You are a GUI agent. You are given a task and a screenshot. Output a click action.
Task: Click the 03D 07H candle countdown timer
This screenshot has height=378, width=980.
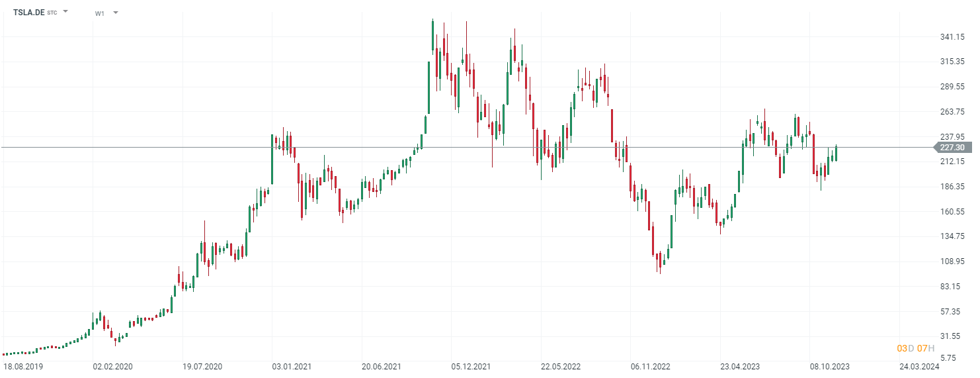click(x=916, y=348)
